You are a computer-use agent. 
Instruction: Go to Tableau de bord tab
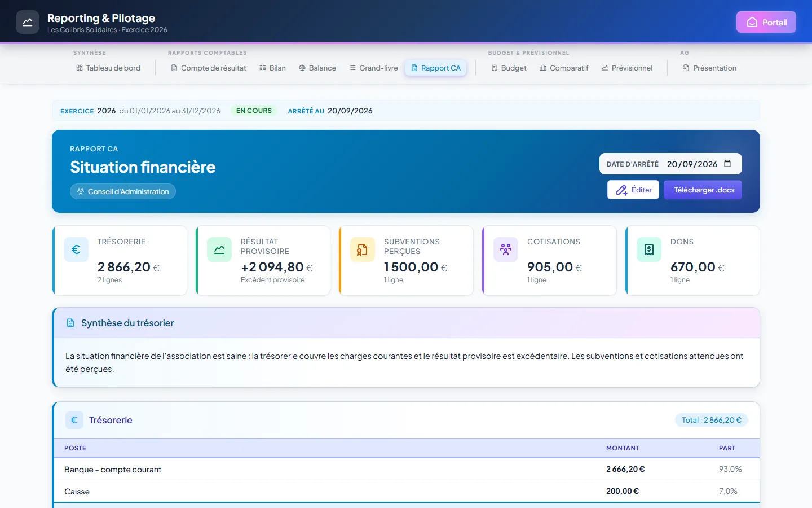click(108, 68)
